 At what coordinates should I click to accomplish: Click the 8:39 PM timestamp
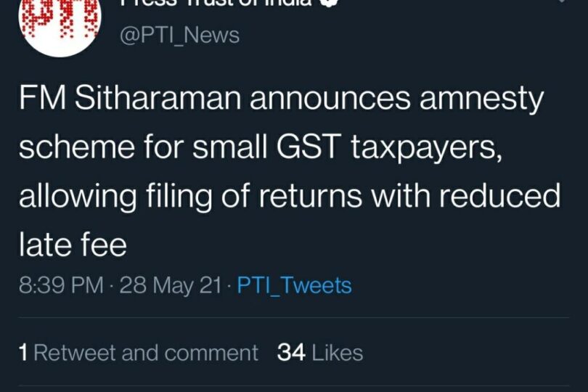61,285
